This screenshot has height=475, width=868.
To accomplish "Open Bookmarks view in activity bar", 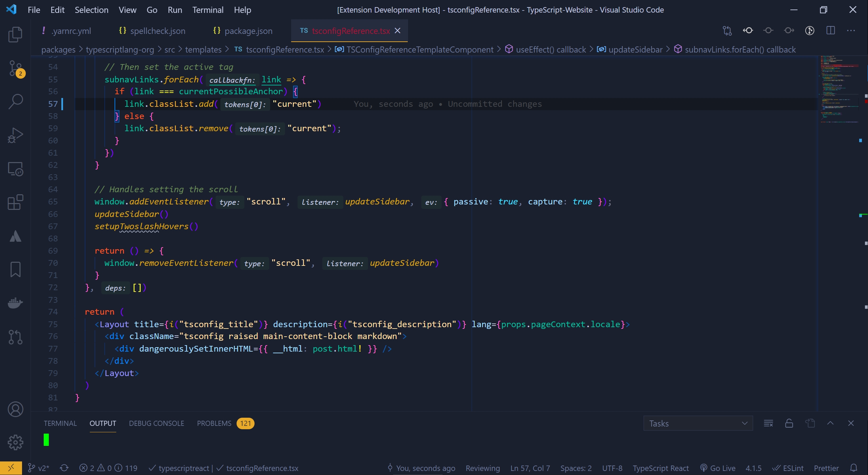I will (15, 270).
